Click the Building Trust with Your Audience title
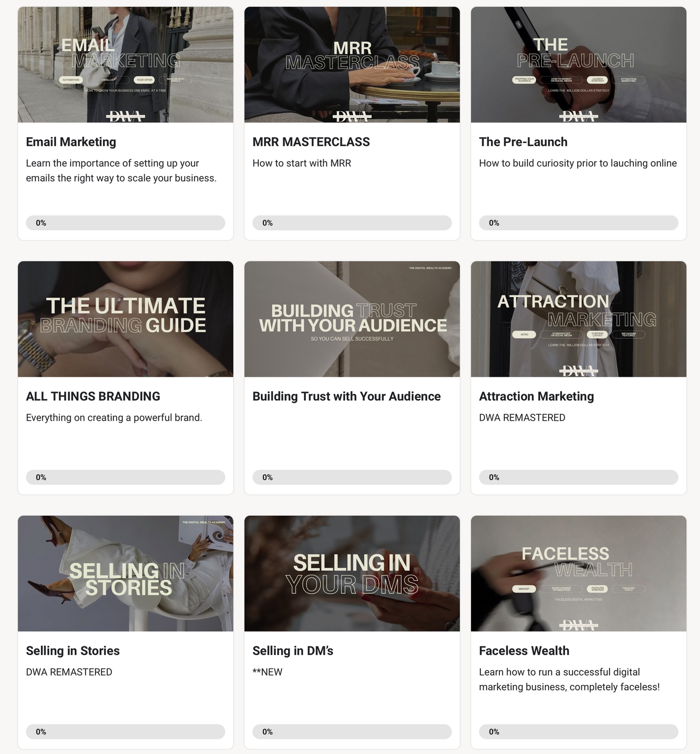This screenshot has height=754, width=700. (x=347, y=397)
